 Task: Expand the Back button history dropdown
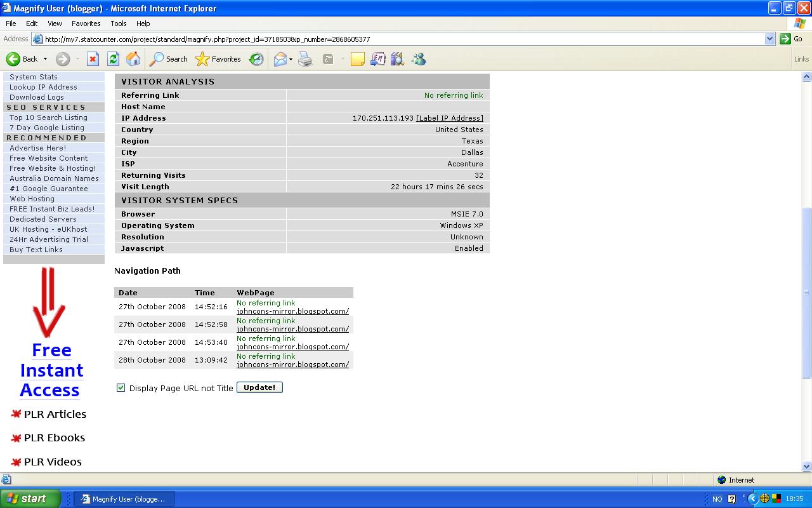[45, 59]
